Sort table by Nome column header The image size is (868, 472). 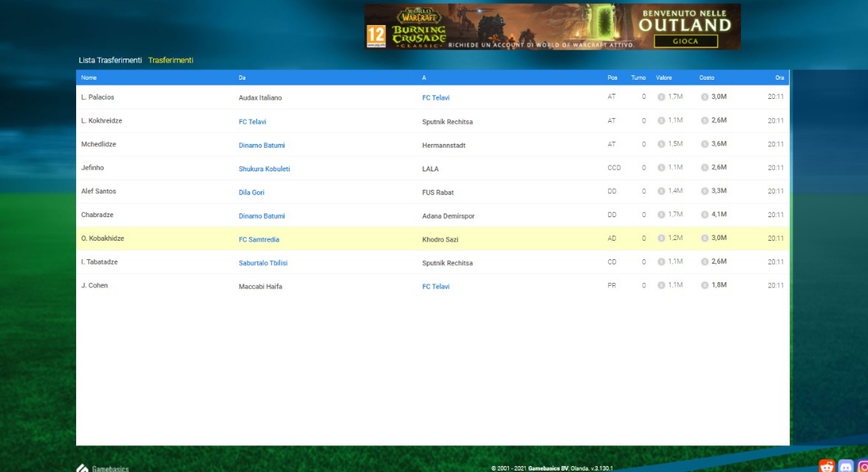[89, 78]
